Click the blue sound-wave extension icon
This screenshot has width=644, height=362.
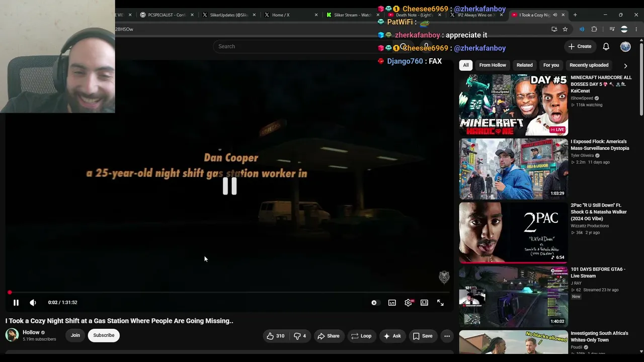(x=582, y=29)
